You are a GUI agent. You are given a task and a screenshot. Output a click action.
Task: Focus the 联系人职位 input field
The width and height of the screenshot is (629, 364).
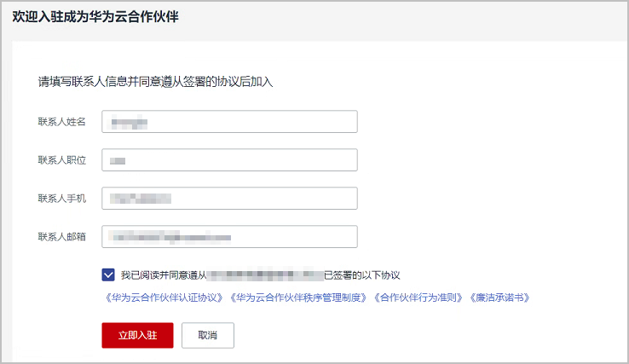(229, 160)
